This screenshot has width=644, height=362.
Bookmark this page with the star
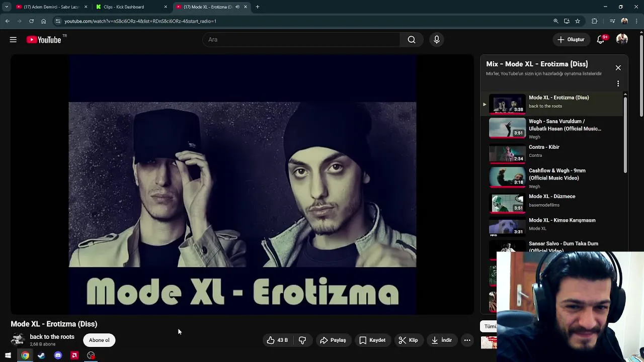[x=578, y=21]
